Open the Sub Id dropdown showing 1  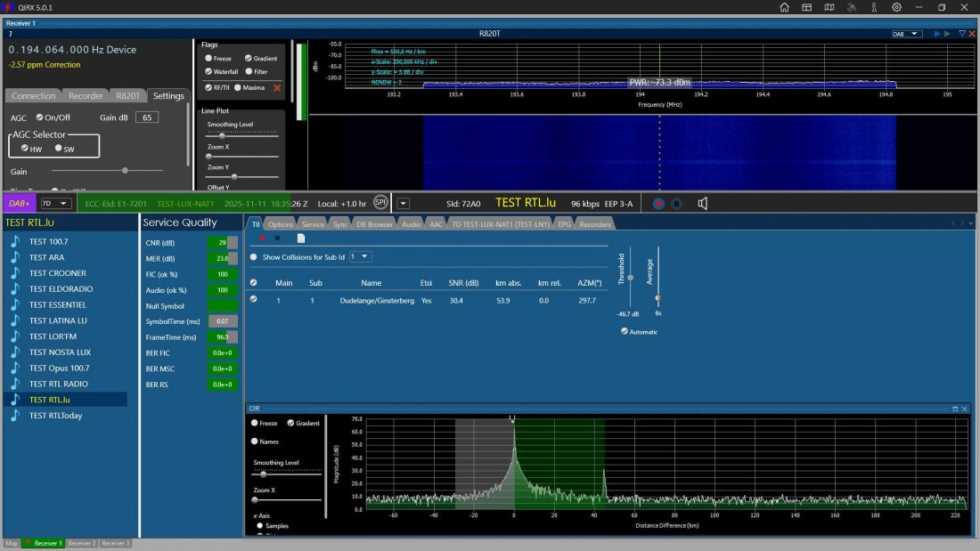[360, 256]
